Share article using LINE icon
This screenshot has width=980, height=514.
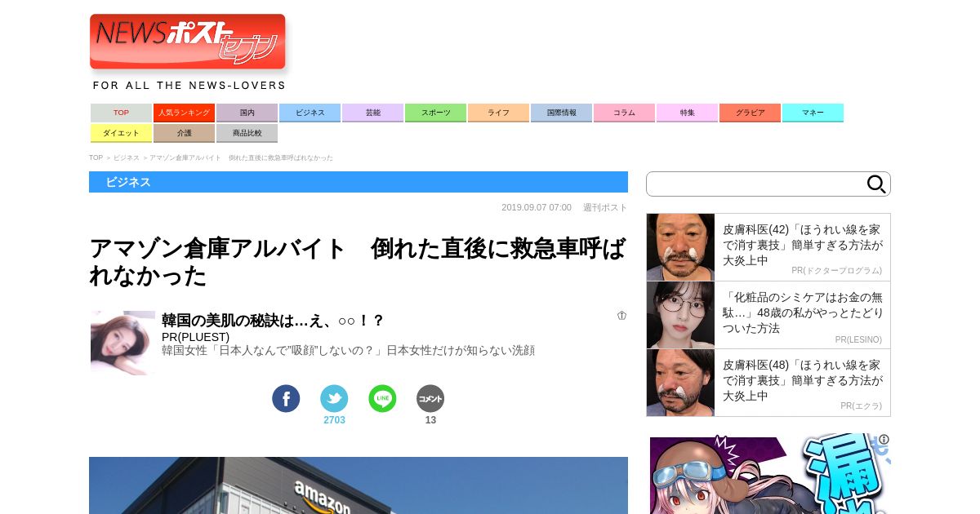coord(382,398)
